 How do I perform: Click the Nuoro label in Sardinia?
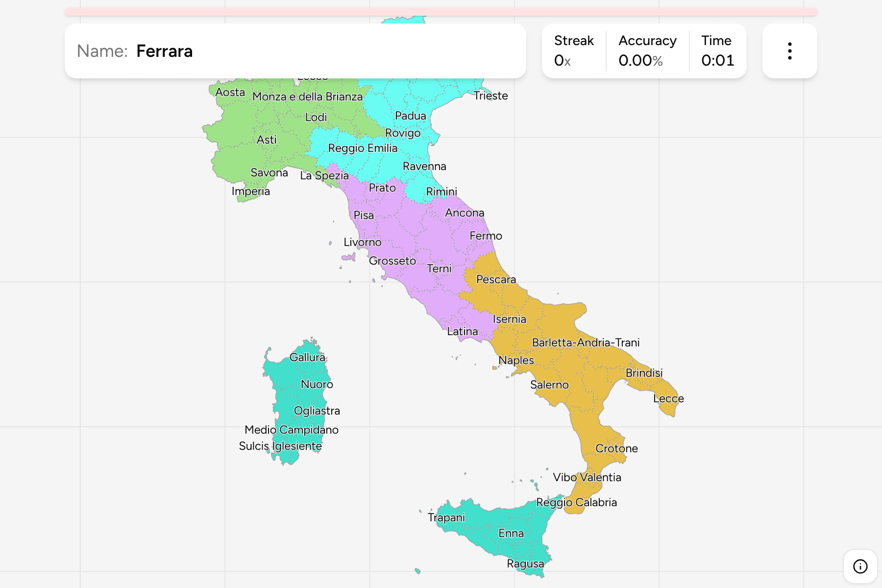(x=317, y=384)
